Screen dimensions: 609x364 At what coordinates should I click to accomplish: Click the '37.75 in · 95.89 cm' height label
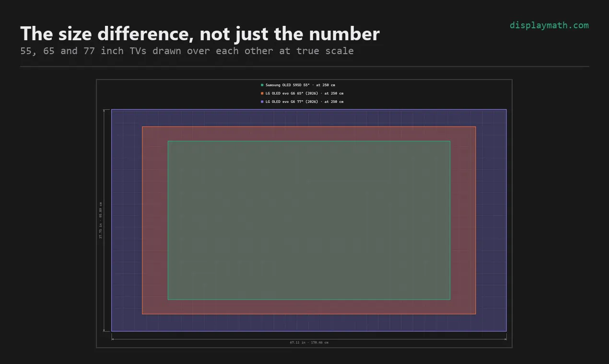click(101, 220)
